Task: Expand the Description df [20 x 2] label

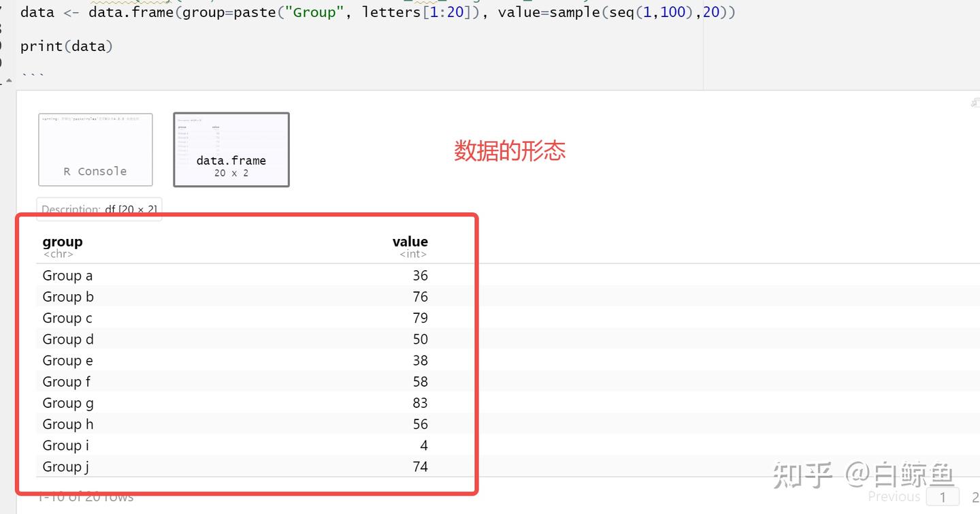Action: [x=99, y=209]
